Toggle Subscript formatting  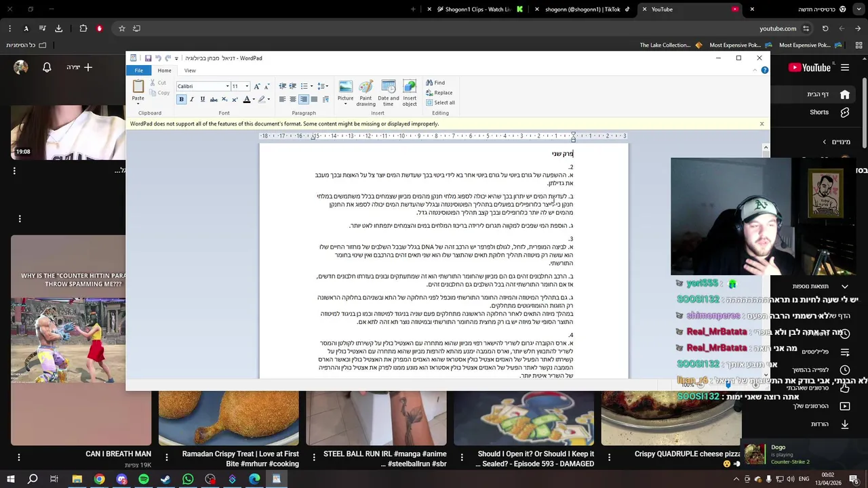(x=224, y=100)
